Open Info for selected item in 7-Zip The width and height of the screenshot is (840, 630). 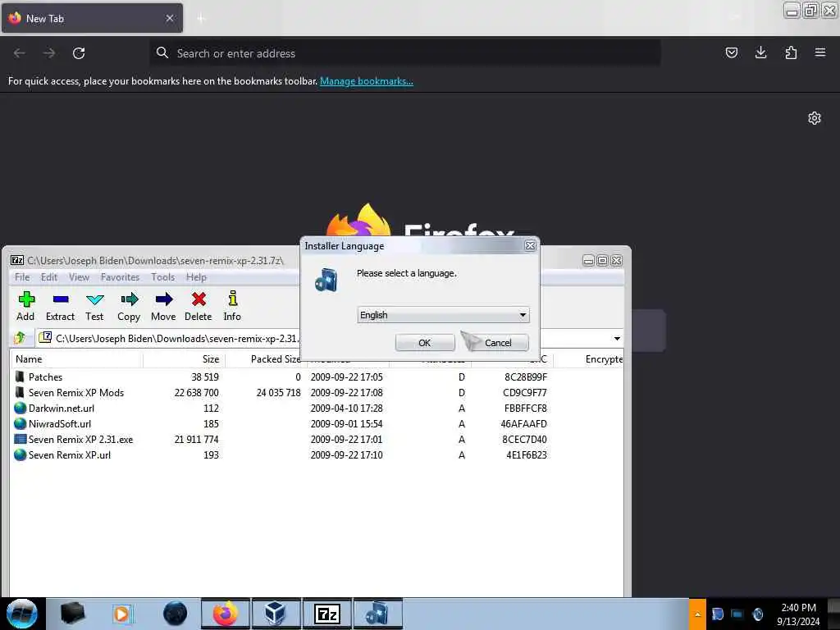coord(232,307)
